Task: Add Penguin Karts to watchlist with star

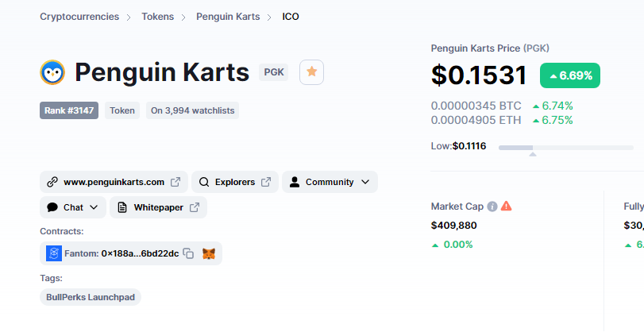Action: point(311,72)
